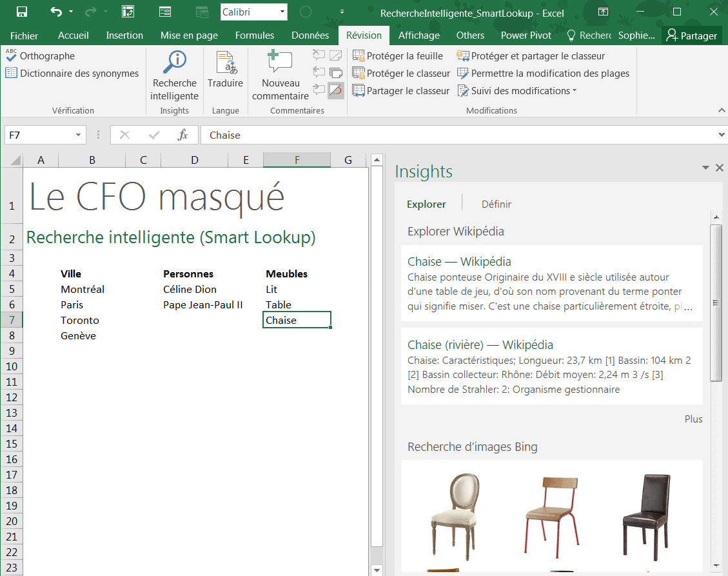Click the Save icon in the quick access toolbar
This screenshot has width=728, height=576.
point(21,12)
